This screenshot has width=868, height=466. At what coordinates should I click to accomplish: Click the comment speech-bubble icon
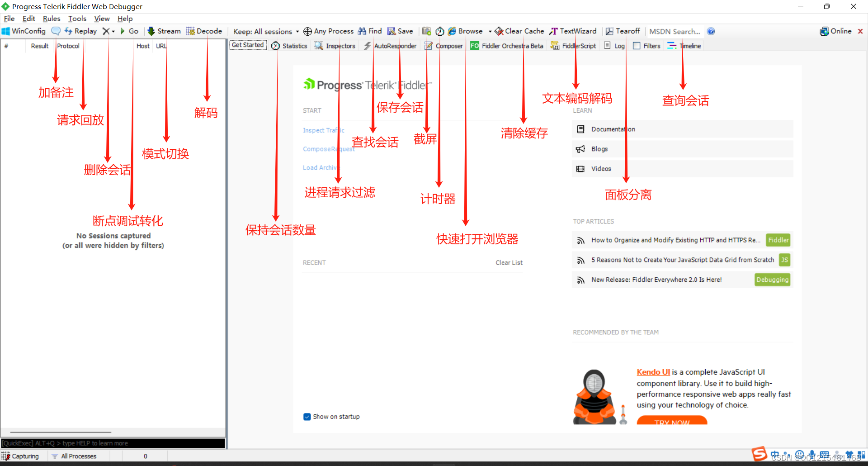pyautogui.click(x=56, y=31)
